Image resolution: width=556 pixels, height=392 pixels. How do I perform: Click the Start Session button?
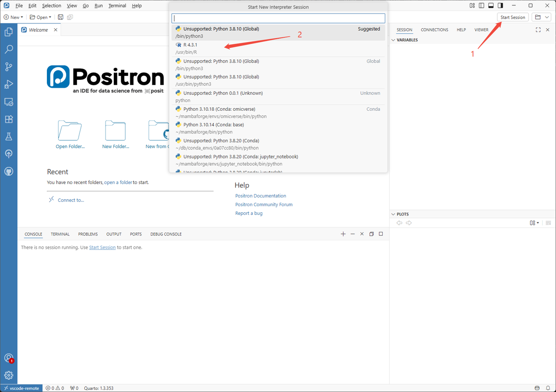click(513, 17)
